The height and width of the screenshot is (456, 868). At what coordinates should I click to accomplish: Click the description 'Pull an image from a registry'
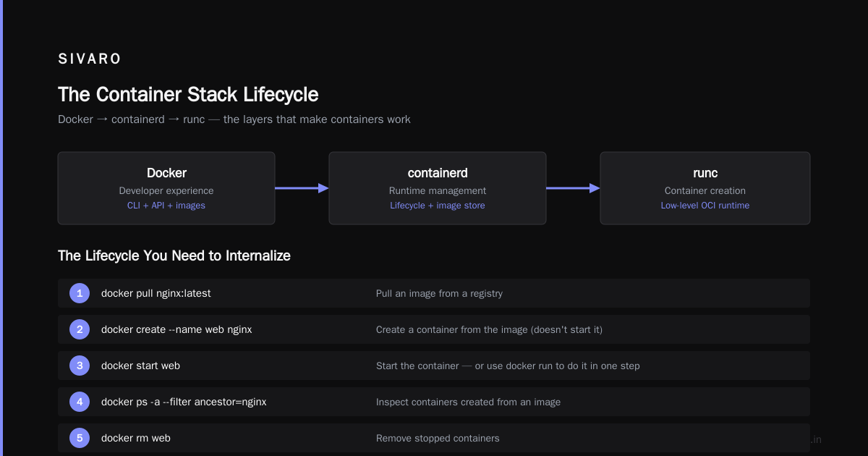coord(439,294)
